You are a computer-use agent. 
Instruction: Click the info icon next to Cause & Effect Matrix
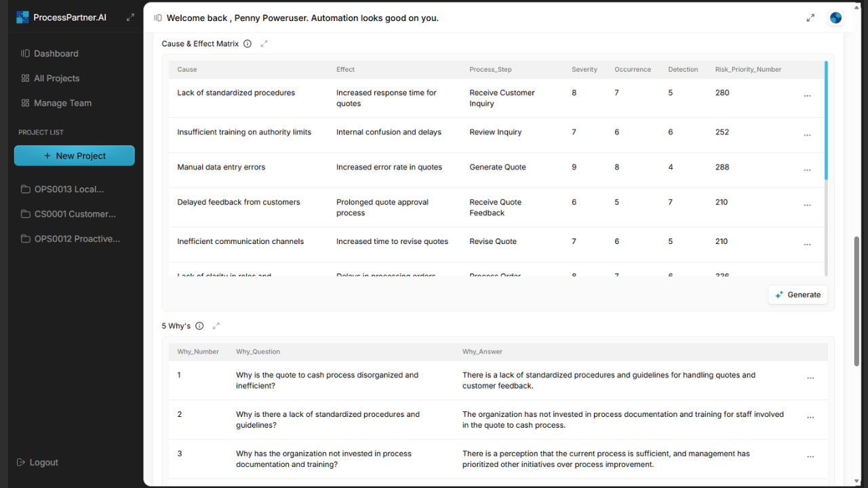coord(248,44)
